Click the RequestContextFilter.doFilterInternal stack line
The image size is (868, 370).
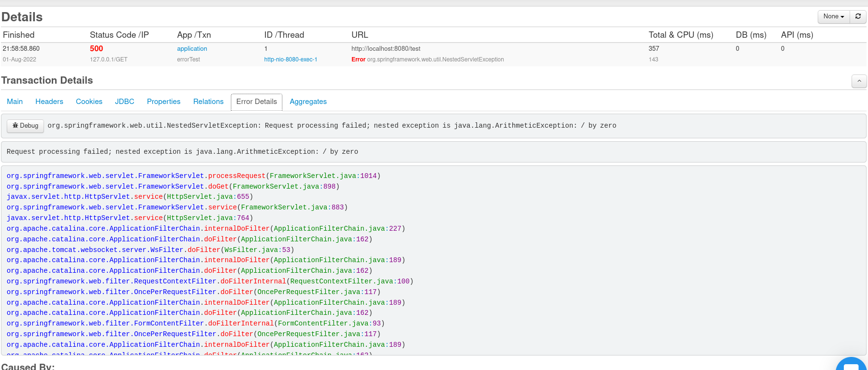(210, 281)
